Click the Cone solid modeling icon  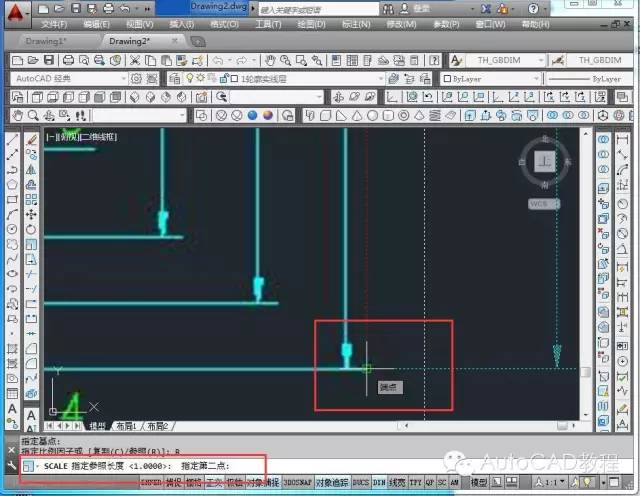pos(357,116)
